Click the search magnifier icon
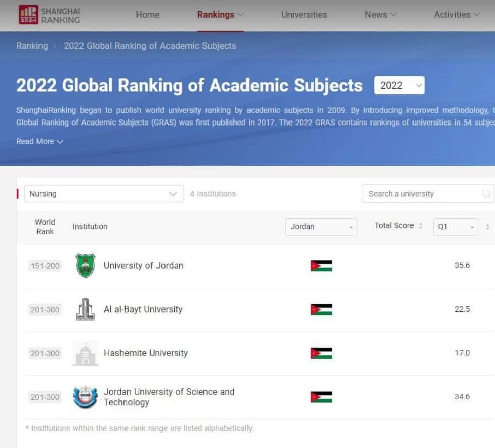The image size is (495, 448). pyautogui.click(x=486, y=194)
